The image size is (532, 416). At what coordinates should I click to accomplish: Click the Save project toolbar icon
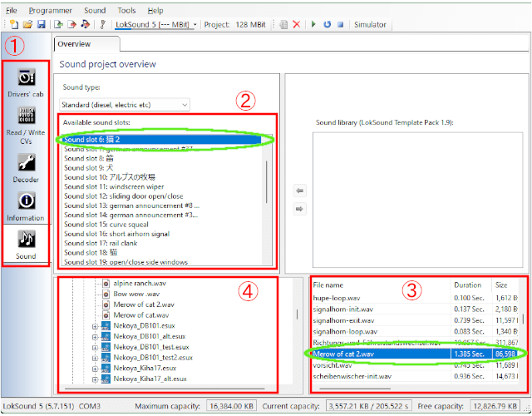point(41,25)
